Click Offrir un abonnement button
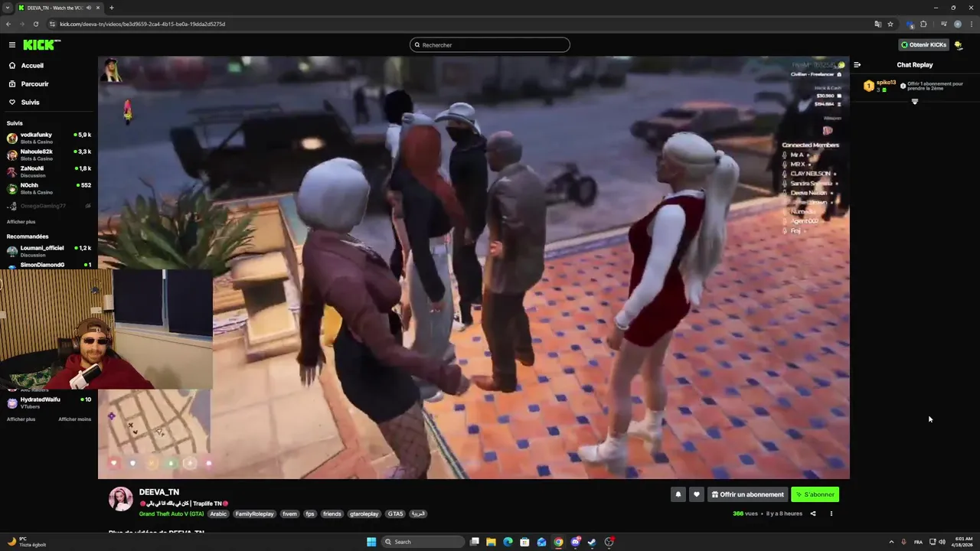This screenshot has height=551, width=980. click(x=748, y=494)
